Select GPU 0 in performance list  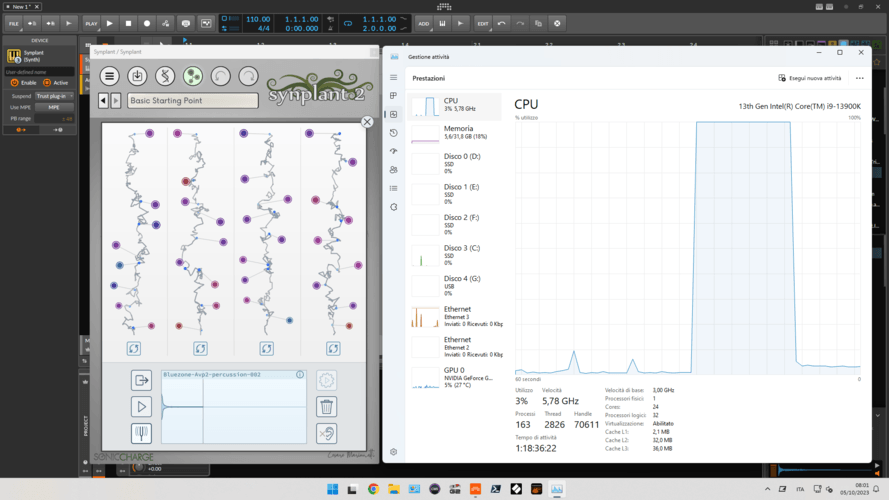click(455, 377)
